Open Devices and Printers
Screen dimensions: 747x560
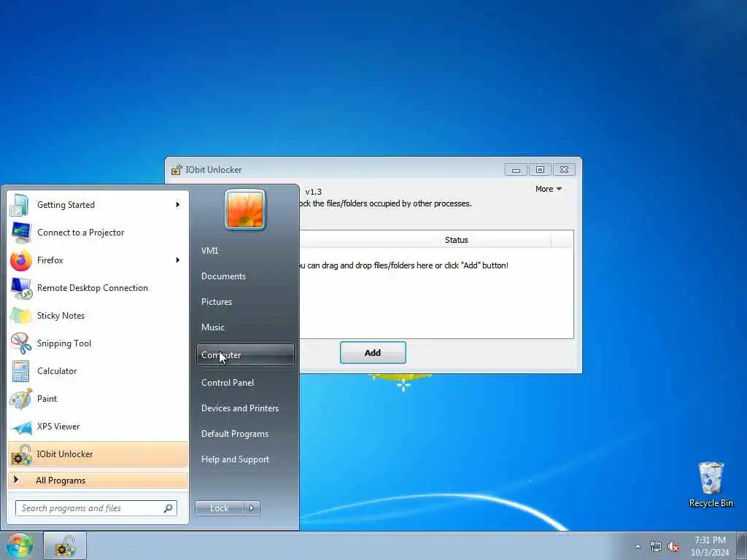240,408
